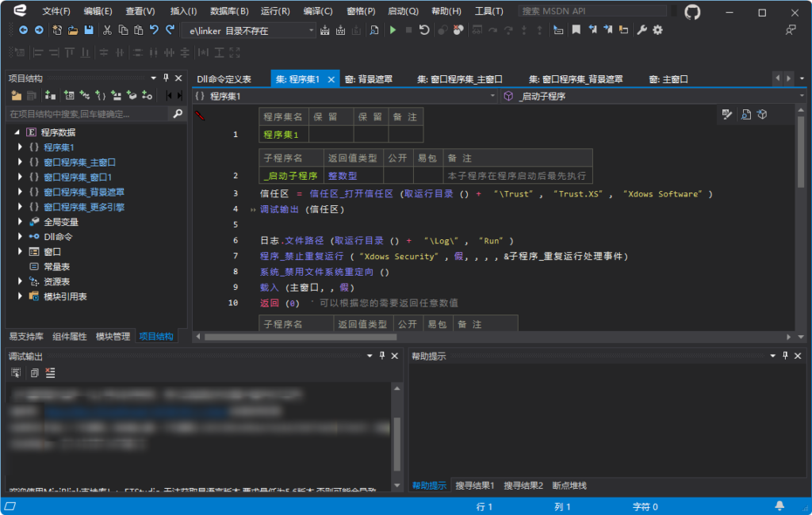Image resolution: width=812 pixels, height=515 pixels.
Task: Jump to the next bookmark
Action: (608, 31)
